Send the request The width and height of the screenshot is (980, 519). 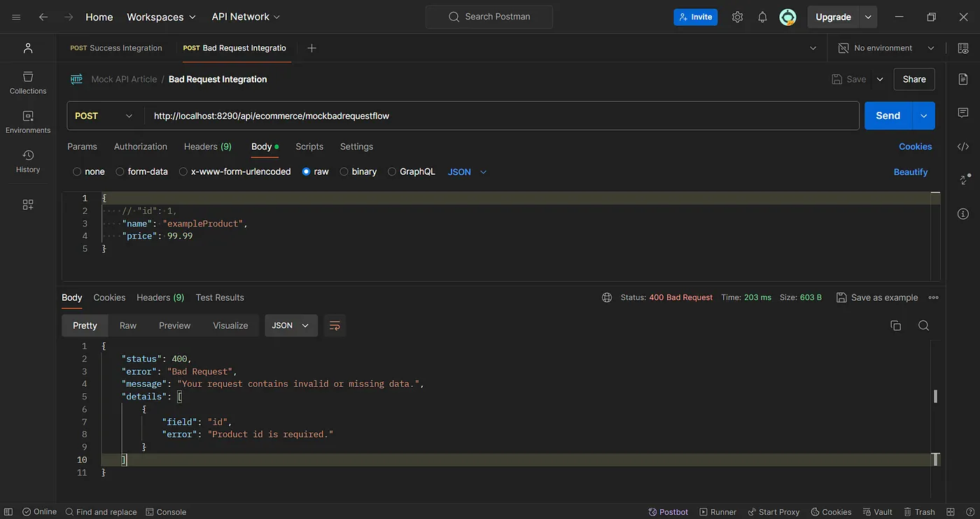pyautogui.click(x=888, y=116)
